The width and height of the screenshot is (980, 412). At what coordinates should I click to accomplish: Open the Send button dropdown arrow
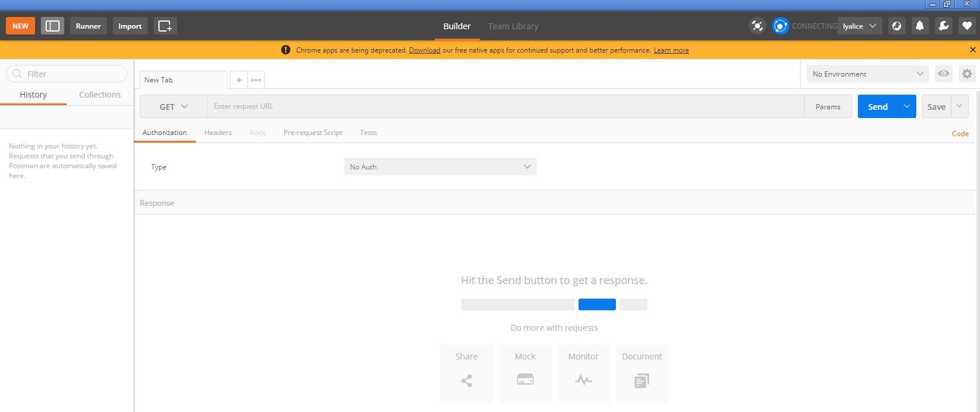[907, 106]
